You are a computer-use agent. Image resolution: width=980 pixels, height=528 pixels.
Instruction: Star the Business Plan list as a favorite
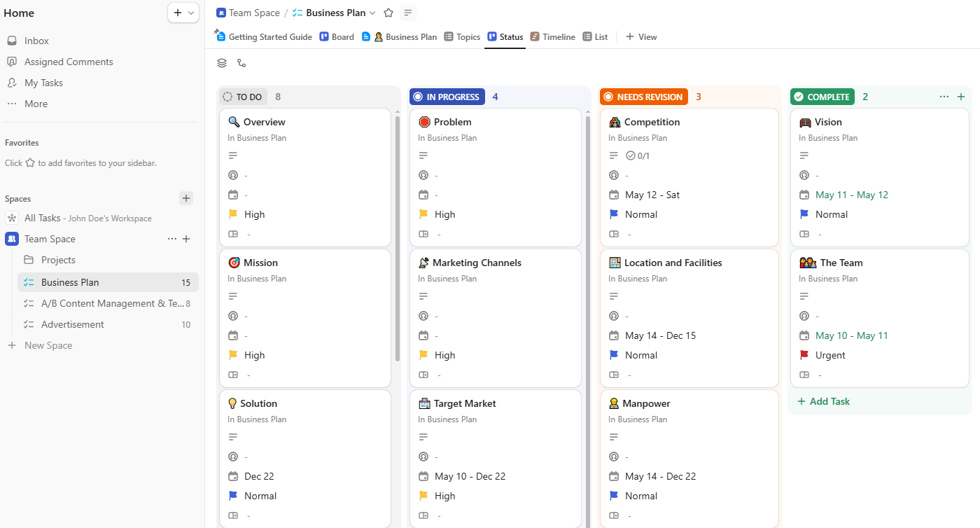[x=388, y=12]
